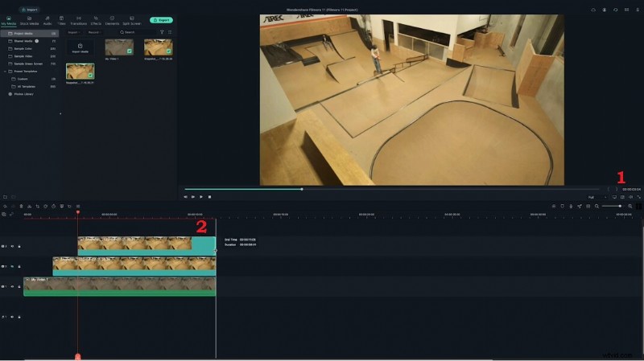
Task: Open the Record dropdown in media panel
Action: pos(94,32)
